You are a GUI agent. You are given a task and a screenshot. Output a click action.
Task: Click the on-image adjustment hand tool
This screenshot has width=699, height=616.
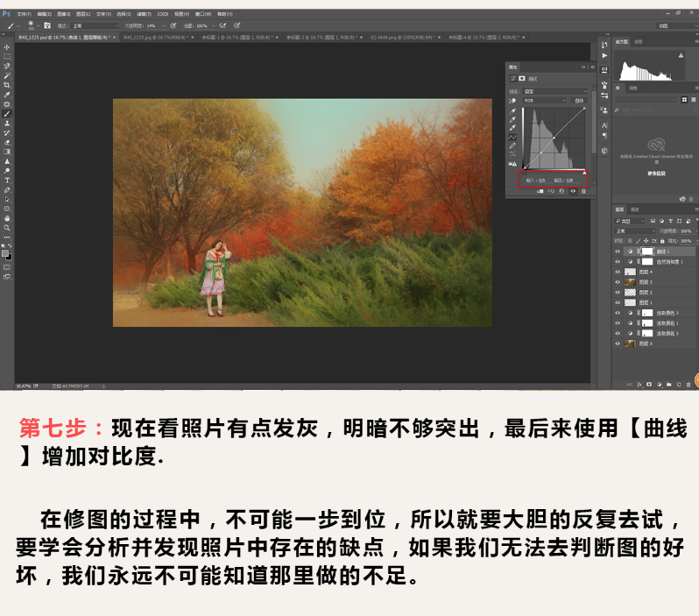[512, 101]
